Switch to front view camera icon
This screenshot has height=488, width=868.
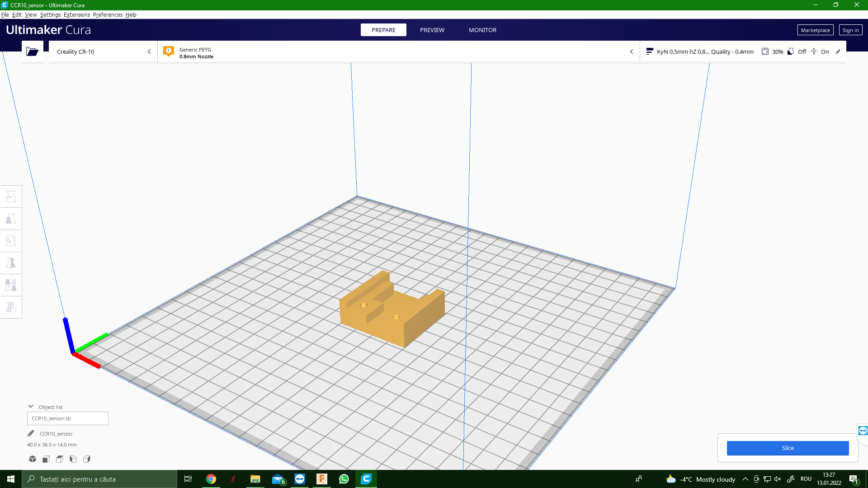(x=46, y=459)
